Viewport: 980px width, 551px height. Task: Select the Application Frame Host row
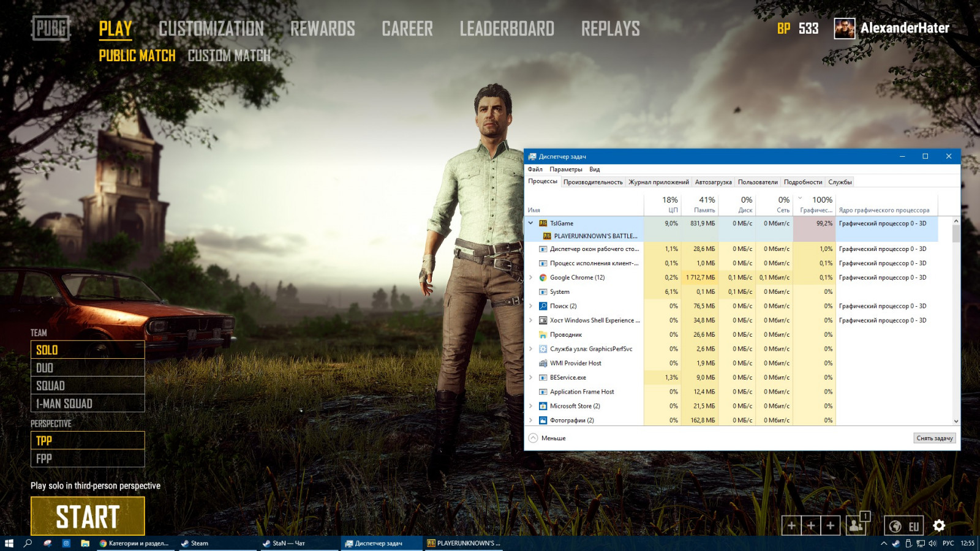[x=731, y=392]
